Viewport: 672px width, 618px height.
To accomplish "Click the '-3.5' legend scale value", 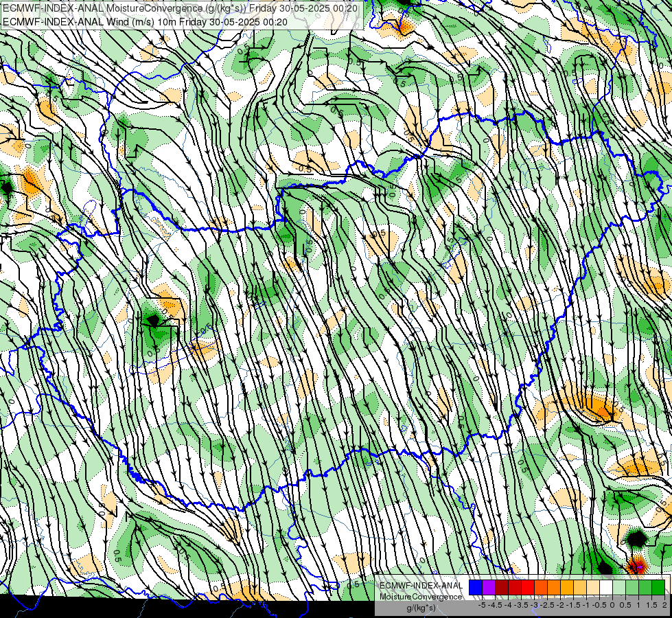I will coord(521,605).
